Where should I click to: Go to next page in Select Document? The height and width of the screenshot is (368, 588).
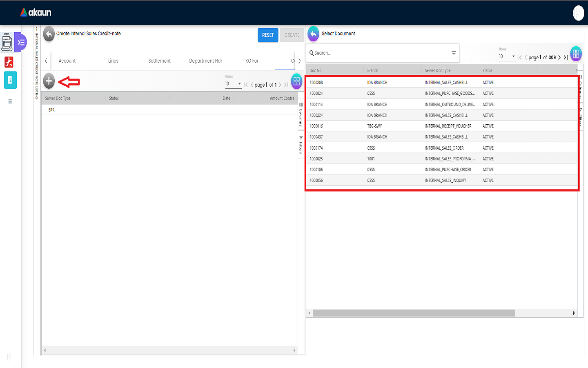coord(559,58)
